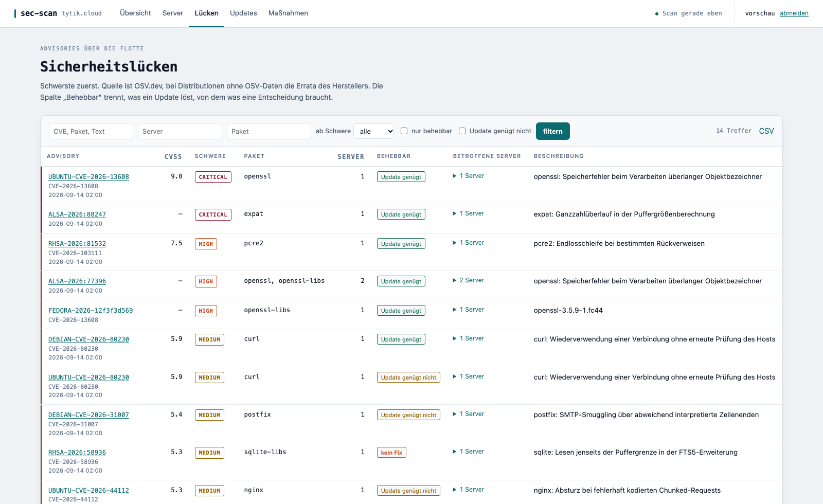The width and height of the screenshot is (823, 504).
Task: Open advisory UBUNTU-CVE-2026-44112
Action: 88,491
